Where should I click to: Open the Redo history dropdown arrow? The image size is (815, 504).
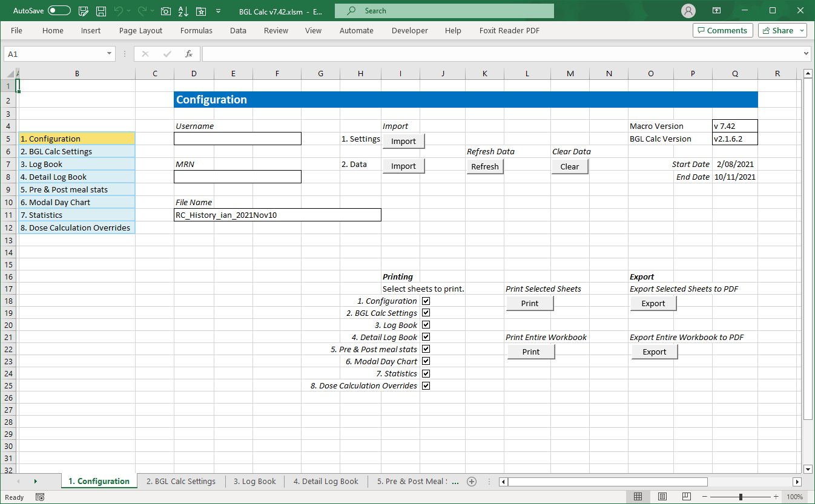coord(153,11)
